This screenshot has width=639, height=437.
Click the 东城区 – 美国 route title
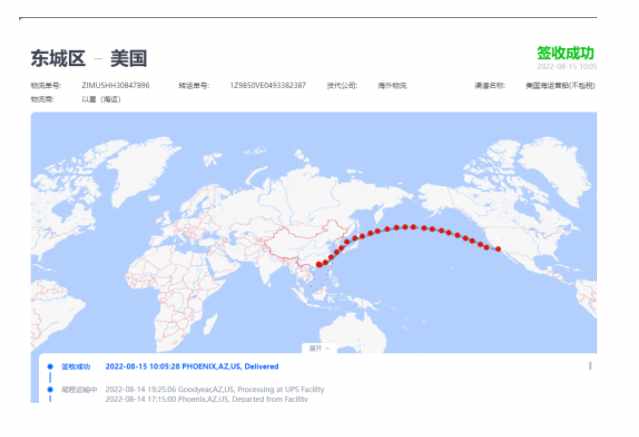(89, 58)
